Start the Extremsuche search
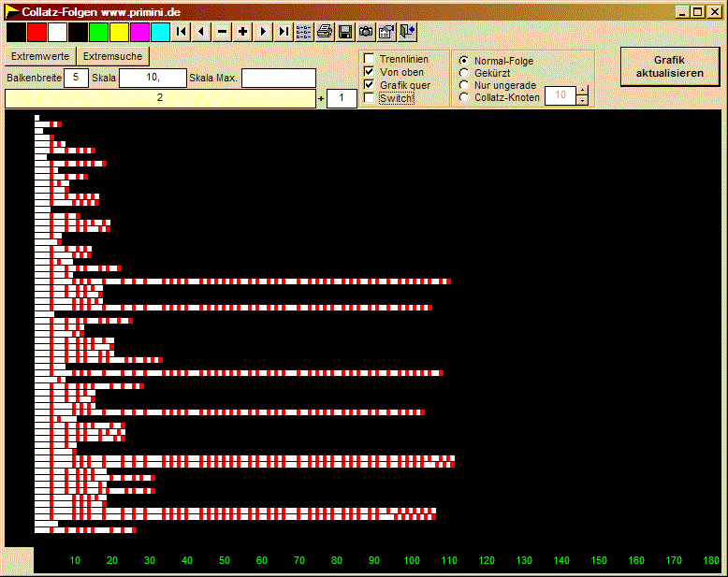The height and width of the screenshot is (577, 728). 113,57
